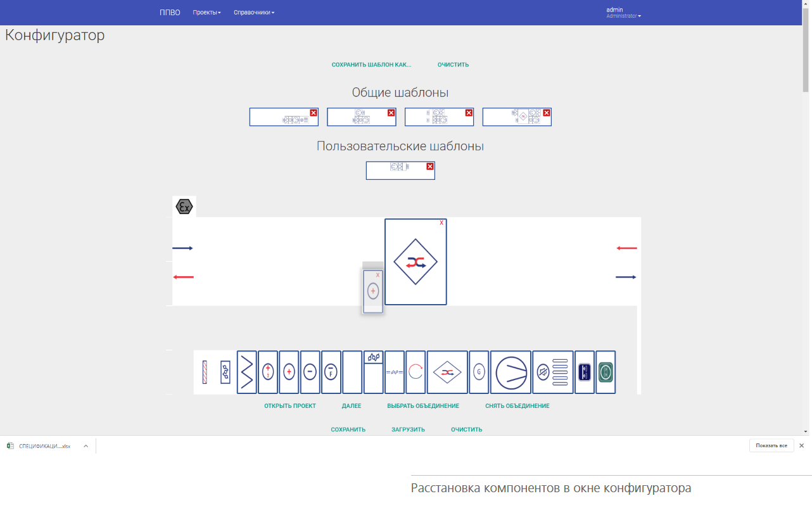Image resolution: width=812 pixels, height=515 pixels.
Task: Select the plain plus heater component in palette
Action: (289, 372)
